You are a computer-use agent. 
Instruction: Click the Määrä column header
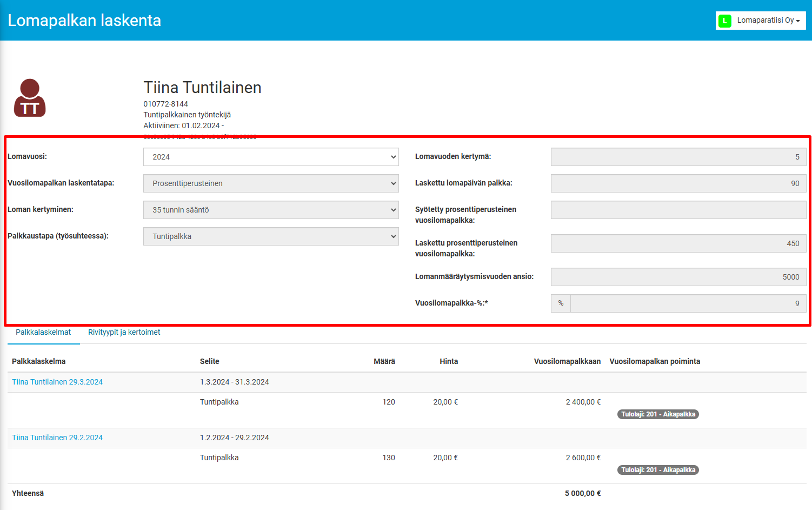(x=384, y=361)
